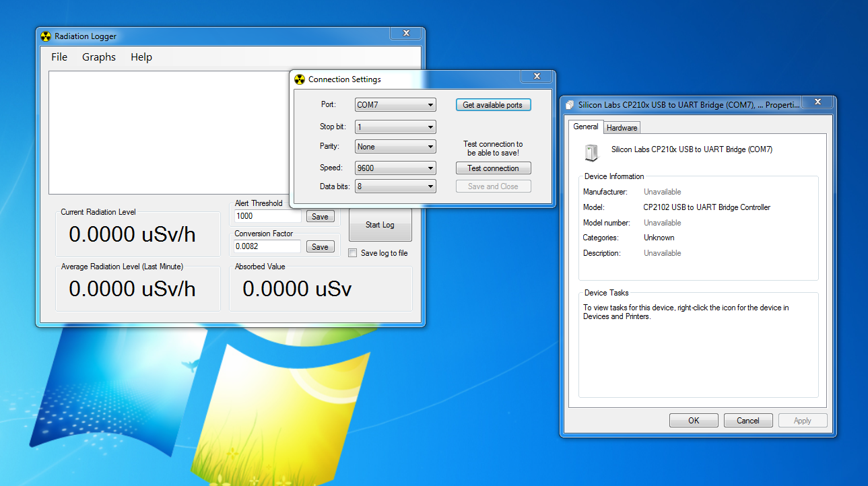
Task: Save the Alert Threshold value
Action: [x=320, y=217]
